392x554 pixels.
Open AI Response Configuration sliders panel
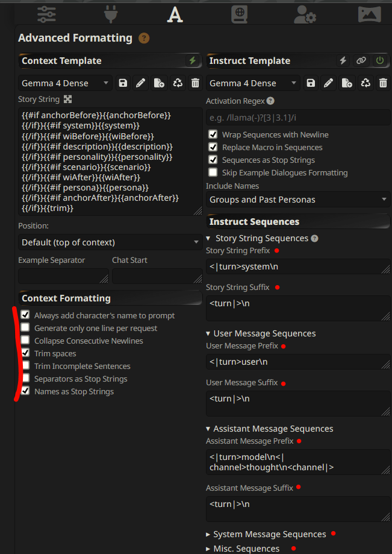(x=46, y=15)
